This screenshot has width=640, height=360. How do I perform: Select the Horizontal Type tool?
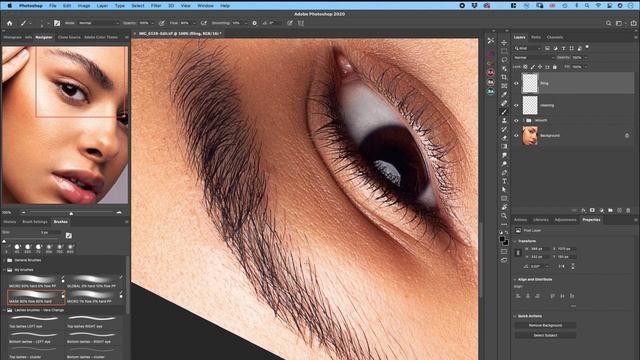(504, 181)
